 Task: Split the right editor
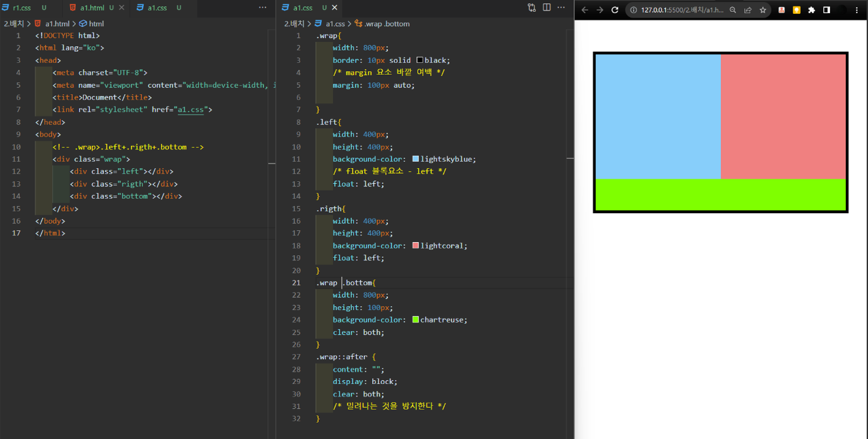click(x=547, y=8)
